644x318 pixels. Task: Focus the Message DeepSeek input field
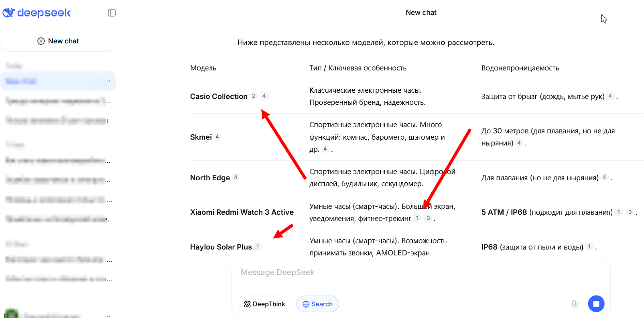click(401, 272)
